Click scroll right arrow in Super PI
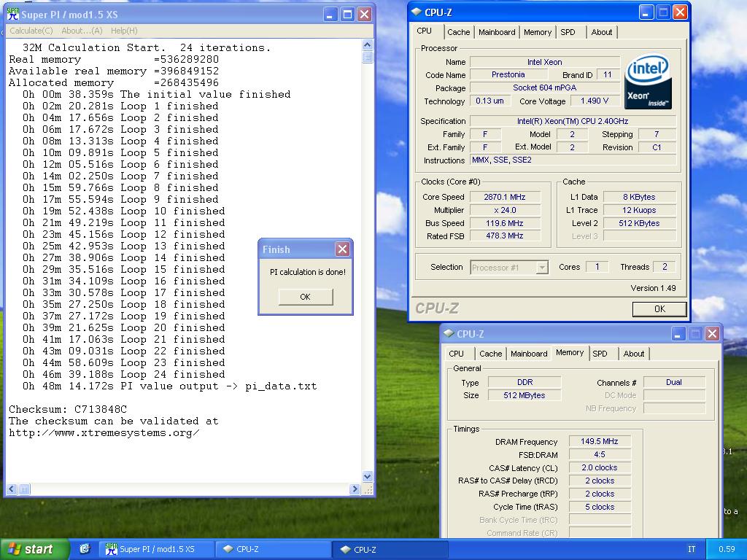The width and height of the screenshot is (747, 560). click(x=354, y=489)
